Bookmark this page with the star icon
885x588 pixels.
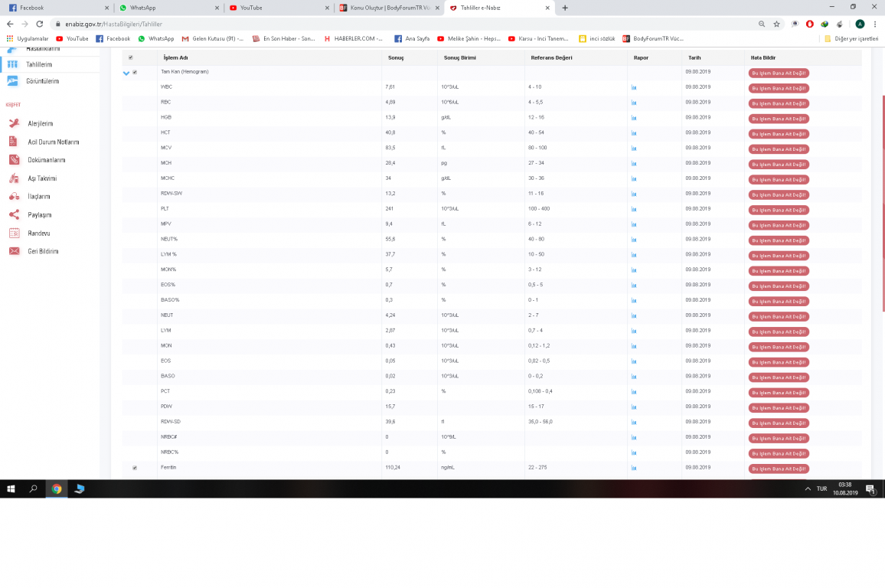point(776,24)
